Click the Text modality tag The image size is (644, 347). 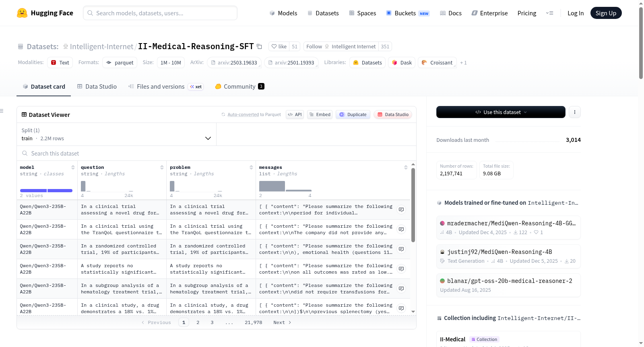[x=60, y=62]
